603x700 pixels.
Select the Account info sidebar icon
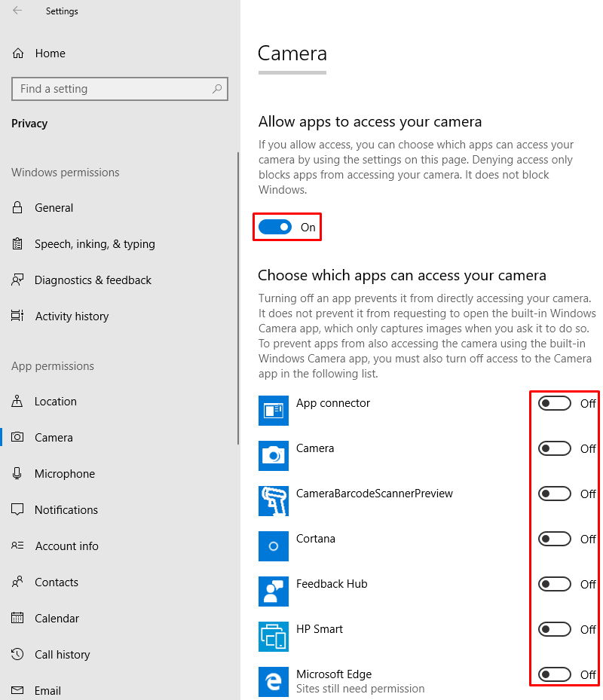tap(17, 546)
